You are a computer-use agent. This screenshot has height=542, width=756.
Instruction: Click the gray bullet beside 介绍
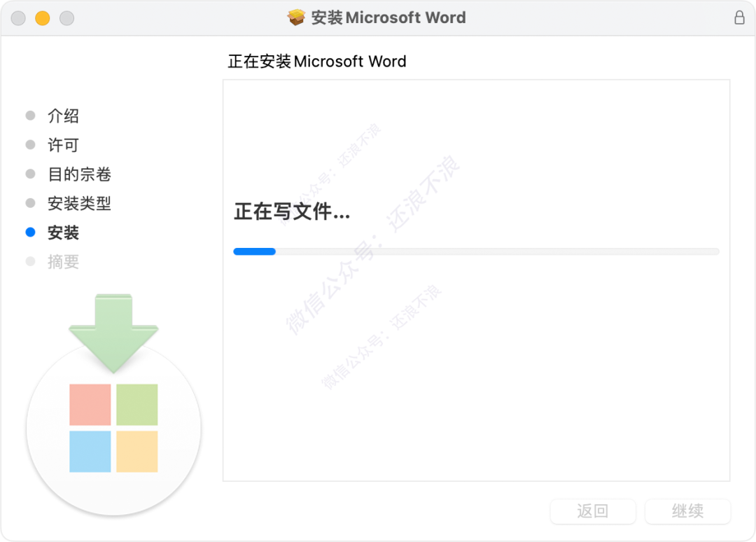(x=30, y=116)
